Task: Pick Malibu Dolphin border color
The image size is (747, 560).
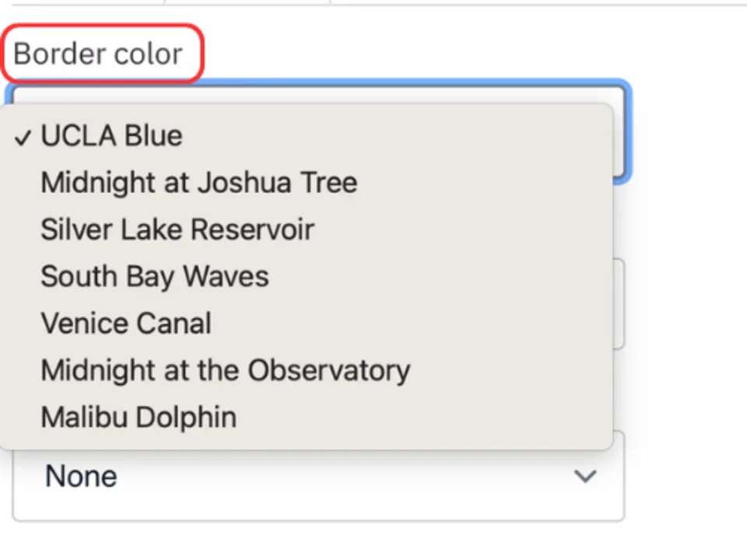Action: coord(139,417)
